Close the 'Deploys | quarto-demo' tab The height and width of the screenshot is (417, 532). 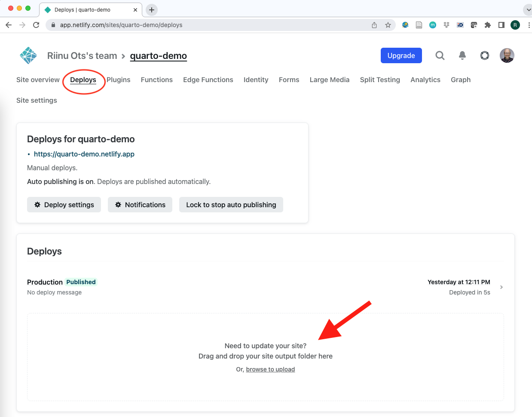pyautogui.click(x=135, y=9)
